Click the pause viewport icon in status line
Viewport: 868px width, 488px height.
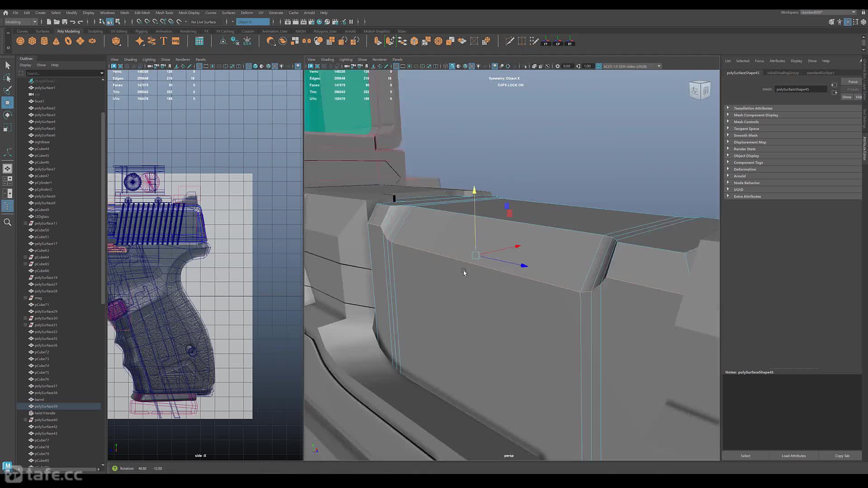pos(351,22)
